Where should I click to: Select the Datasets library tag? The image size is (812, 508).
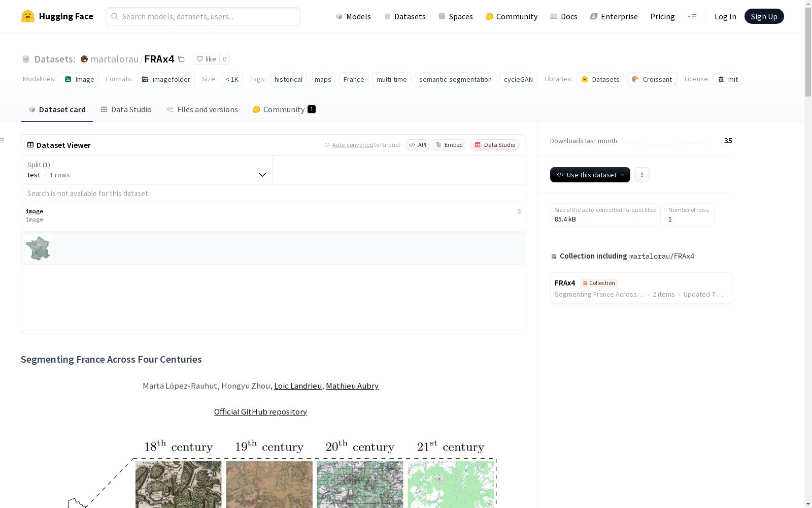(x=600, y=79)
